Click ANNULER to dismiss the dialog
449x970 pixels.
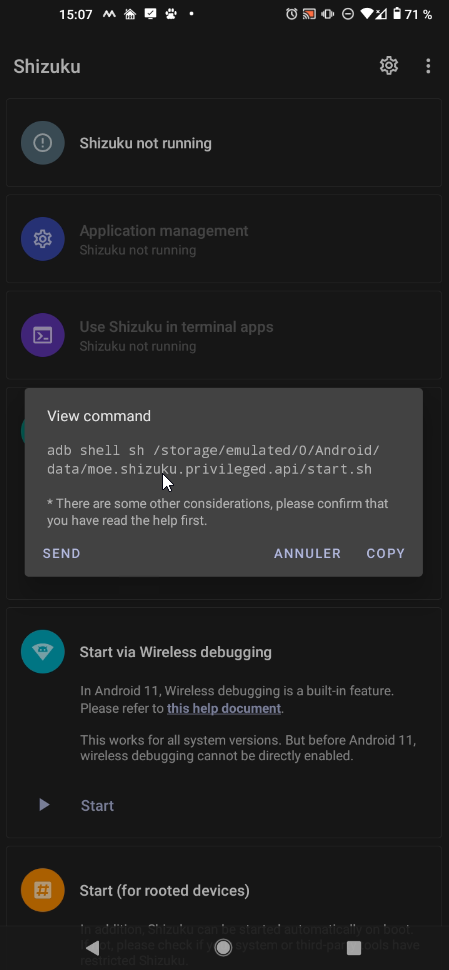tap(307, 554)
